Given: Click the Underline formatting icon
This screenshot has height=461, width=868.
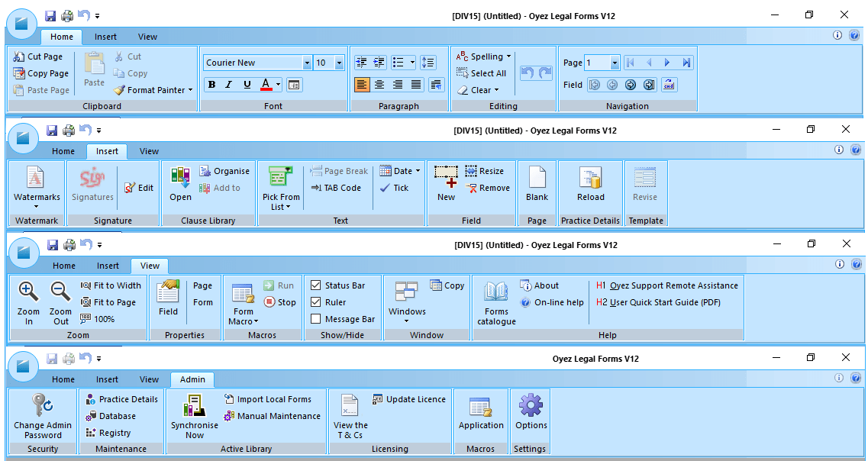Looking at the screenshot, I should coord(247,85).
